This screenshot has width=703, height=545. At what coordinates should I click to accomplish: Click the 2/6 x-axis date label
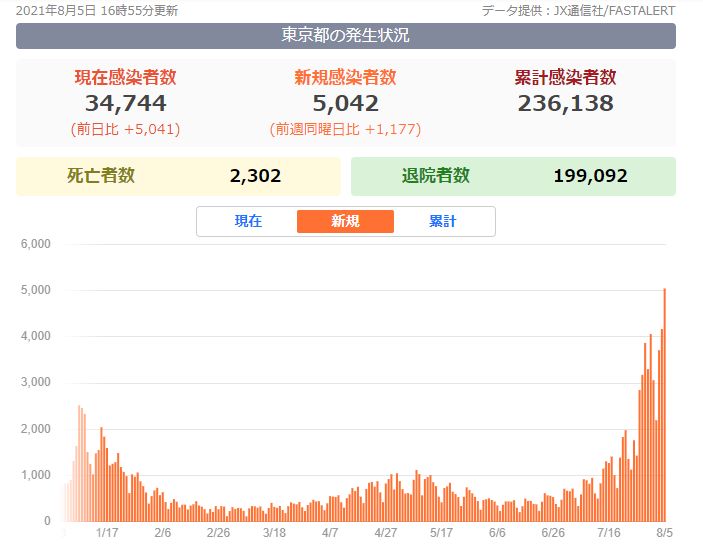[x=163, y=532]
